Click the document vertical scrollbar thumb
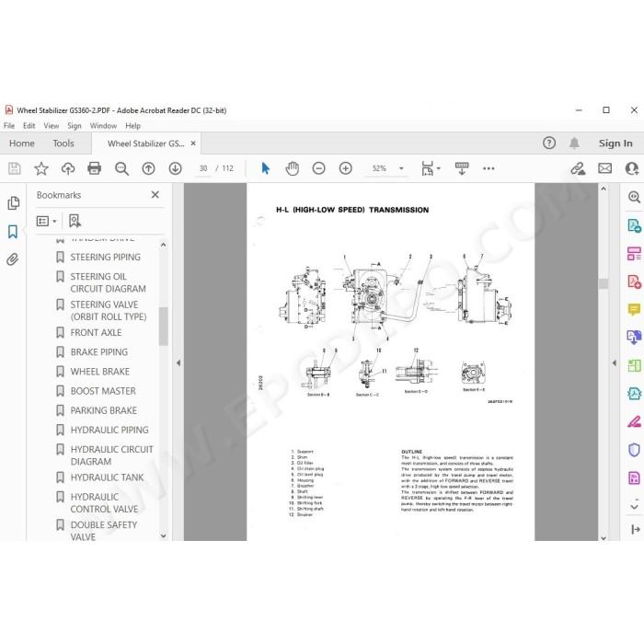This screenshot has width=644, height=644. 604,283
